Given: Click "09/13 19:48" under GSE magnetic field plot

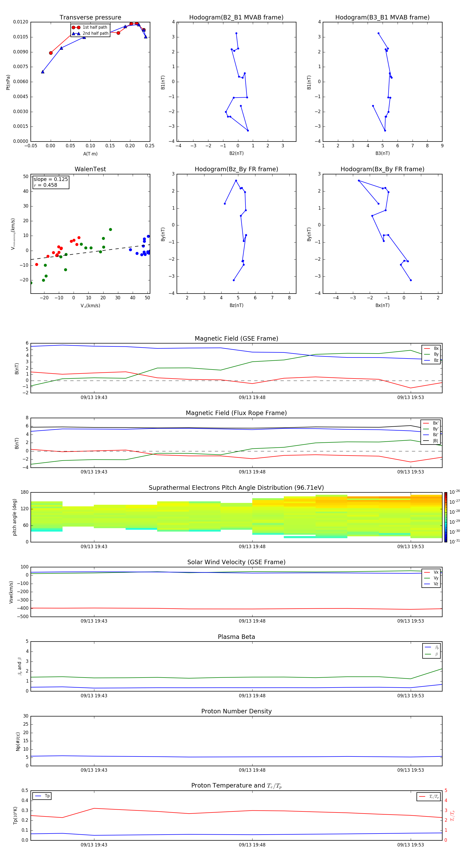Looking at the screenshot, I should point(252,398).
